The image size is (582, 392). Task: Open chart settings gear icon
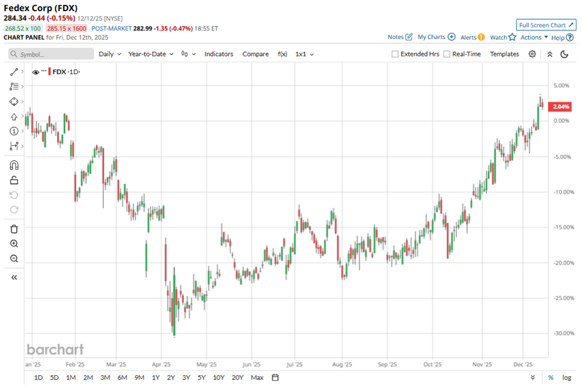(x=532, y=54)
